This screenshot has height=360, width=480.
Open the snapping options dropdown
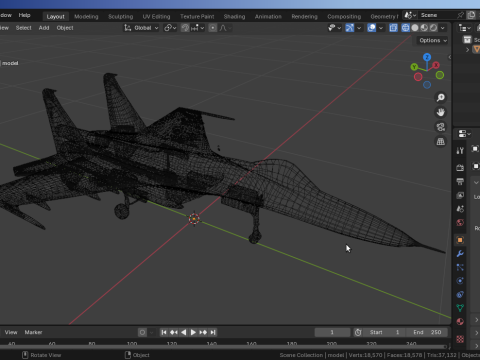pos(198,28)
